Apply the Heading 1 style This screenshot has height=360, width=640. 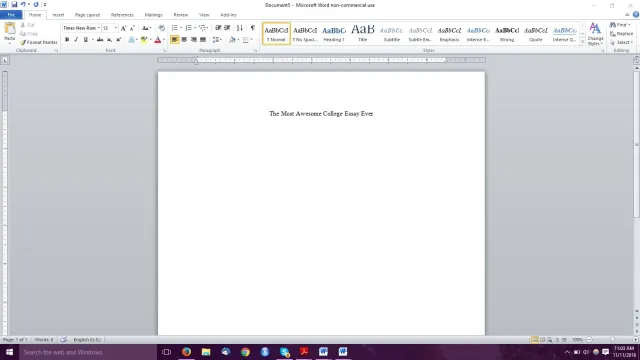pos(334,33)
